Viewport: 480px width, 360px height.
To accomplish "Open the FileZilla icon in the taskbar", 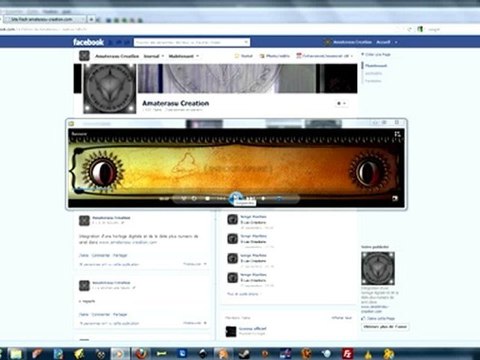I will (x=347, y=353).
